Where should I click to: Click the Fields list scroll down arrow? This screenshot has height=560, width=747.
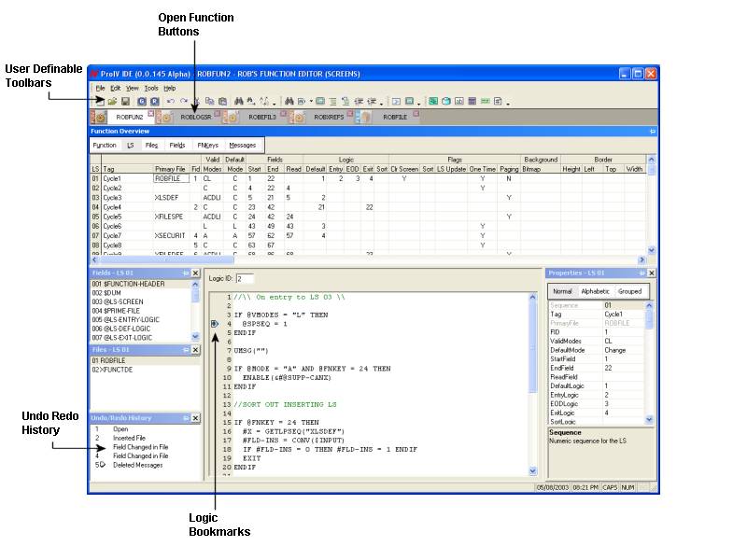[195, 337]
